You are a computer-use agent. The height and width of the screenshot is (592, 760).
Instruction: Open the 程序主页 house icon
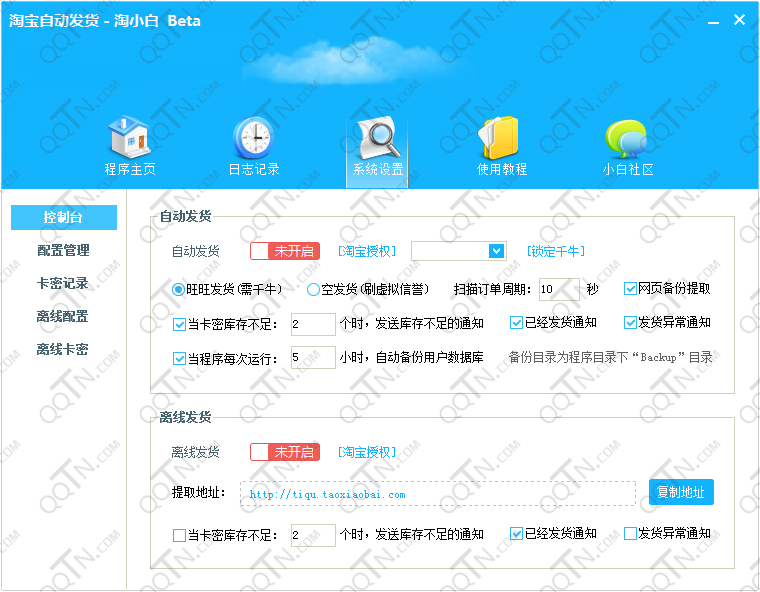[x=129, y=139]
